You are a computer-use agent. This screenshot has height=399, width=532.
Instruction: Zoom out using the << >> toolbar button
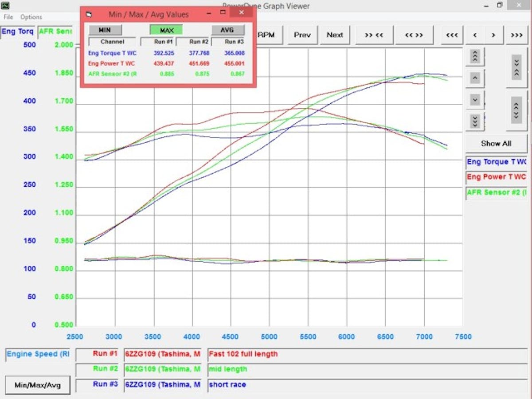(414, 35)
